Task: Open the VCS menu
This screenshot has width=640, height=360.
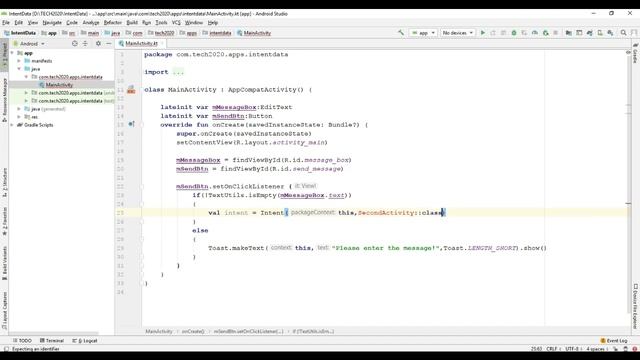Action: point(176,22)
